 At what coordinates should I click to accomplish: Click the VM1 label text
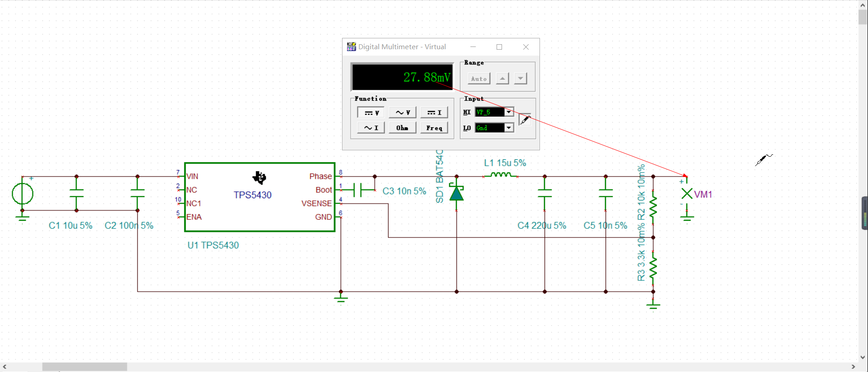[703, 195]
